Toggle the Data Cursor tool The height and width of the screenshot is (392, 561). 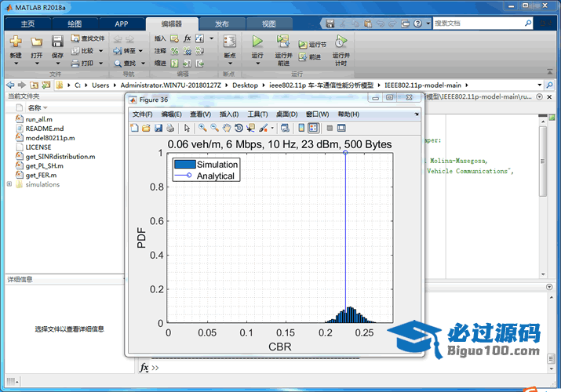250,128
